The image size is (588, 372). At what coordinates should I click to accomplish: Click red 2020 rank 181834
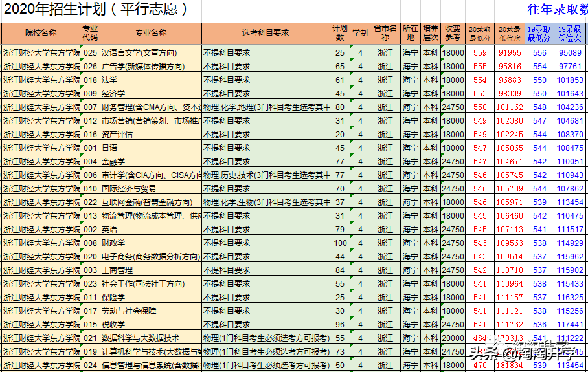[510, 366]
